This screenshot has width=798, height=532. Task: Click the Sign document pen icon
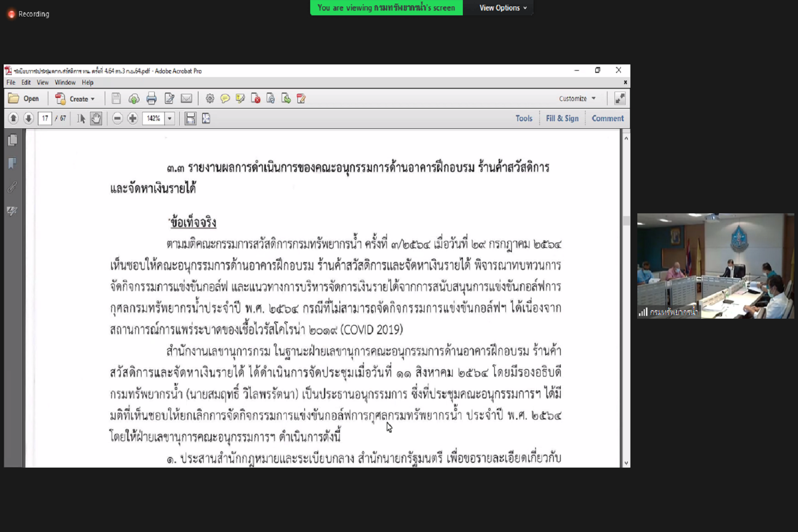click(x=301, y=98)
